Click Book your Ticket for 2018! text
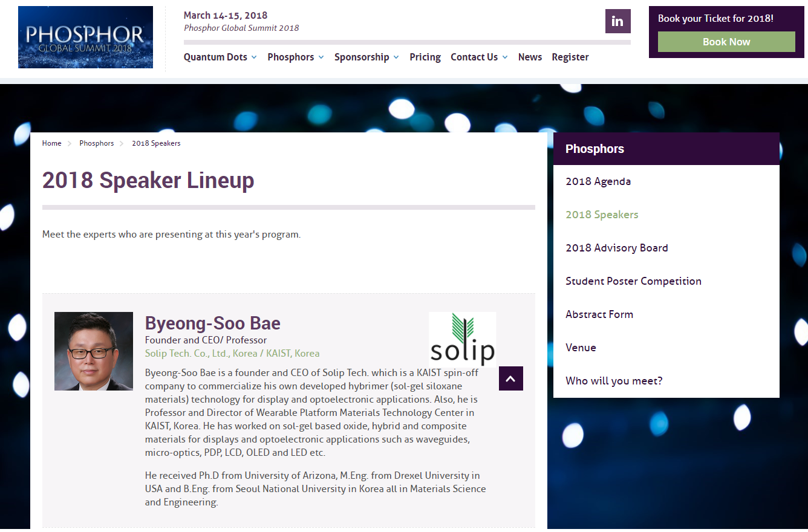The width and height of the screenshot is (808, 532). (715, 18)
